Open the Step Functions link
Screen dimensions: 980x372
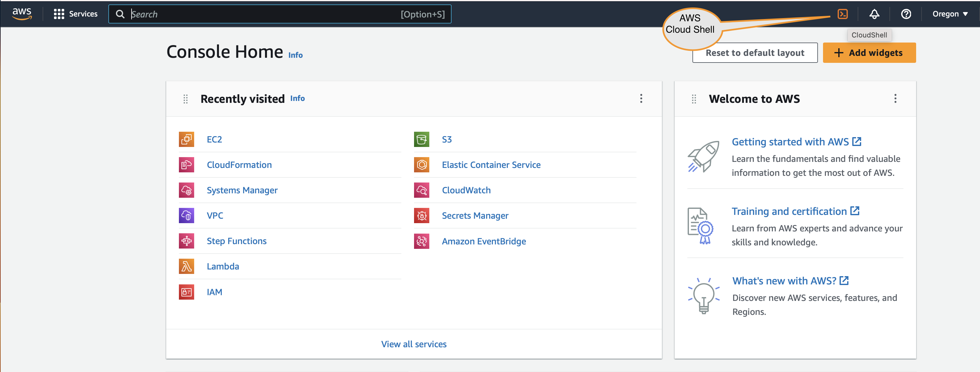(x=237, y=241)
